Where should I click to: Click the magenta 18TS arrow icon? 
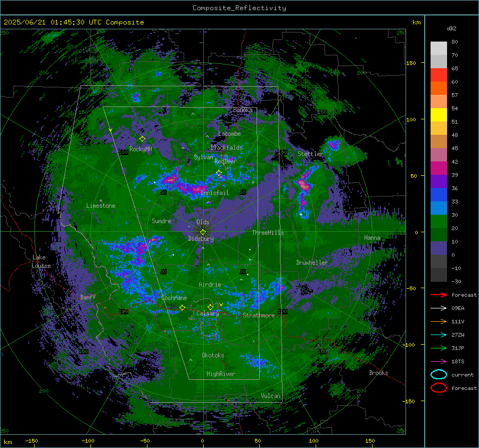439,361
